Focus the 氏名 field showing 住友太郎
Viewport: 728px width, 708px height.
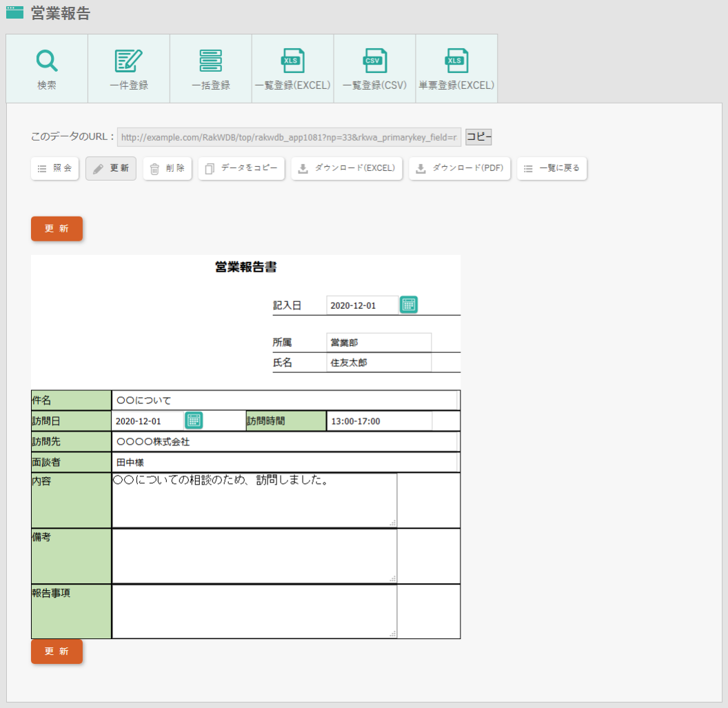(x=379, y=363)
